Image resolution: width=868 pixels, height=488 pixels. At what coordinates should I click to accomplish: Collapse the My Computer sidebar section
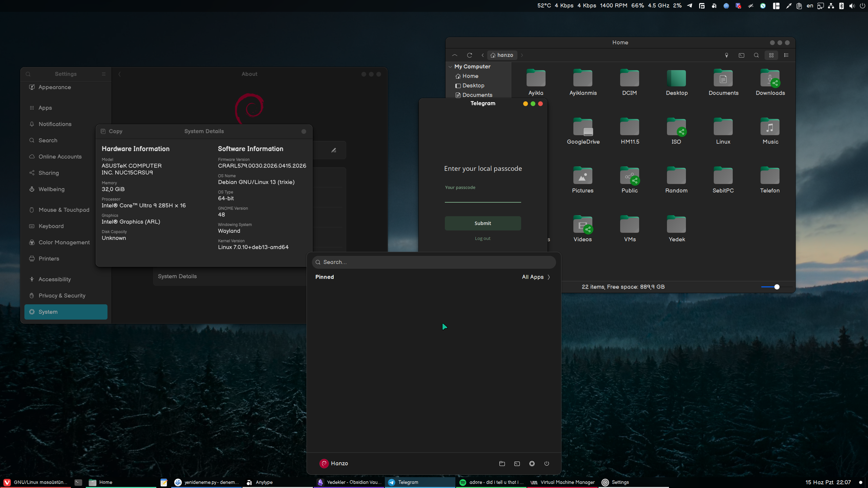pos(450,67)
